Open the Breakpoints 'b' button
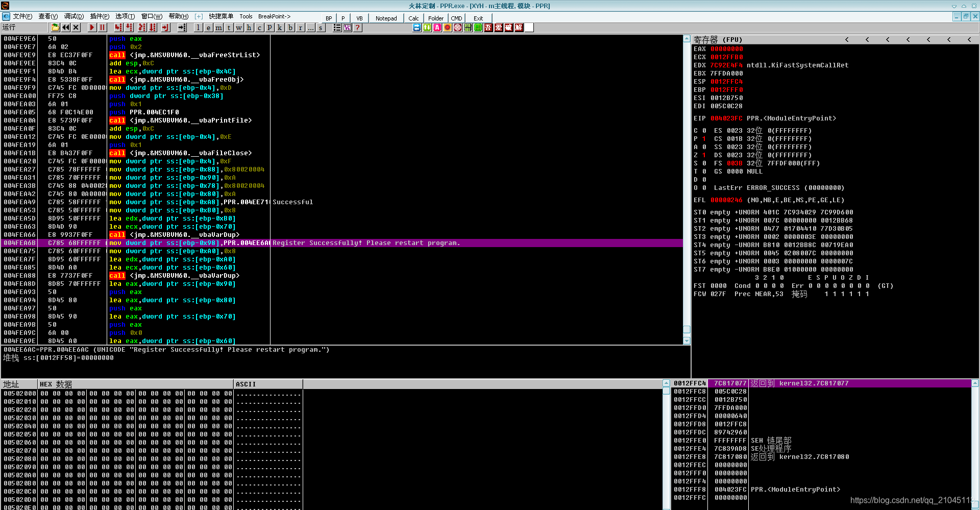The height and width of the screenshot is (510, 980). click(290, 28)
